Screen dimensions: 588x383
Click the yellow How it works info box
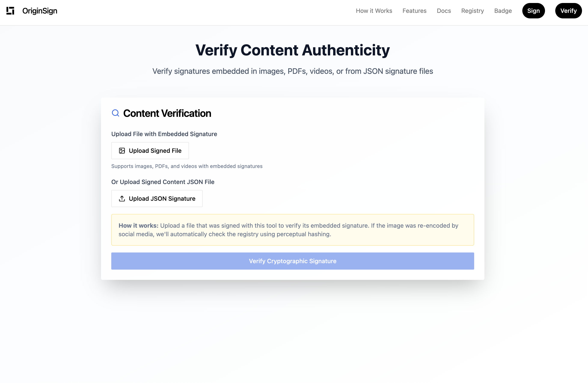tap(293, 230)
